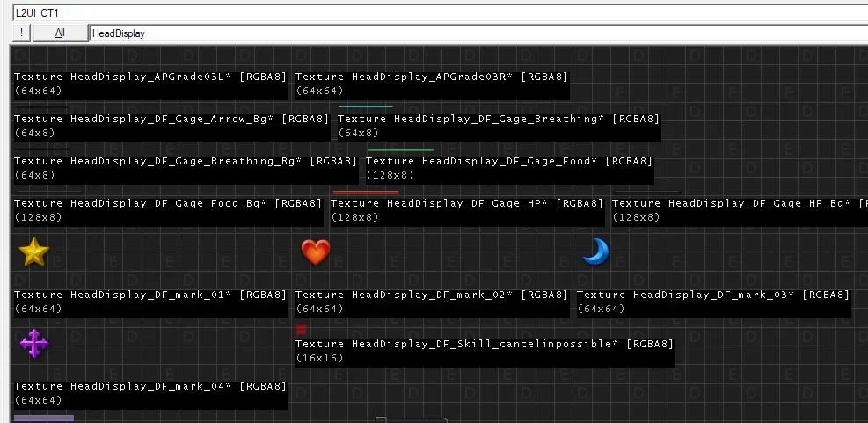Click the "!" button beside All
Viewport: 868px width, 423px height.
point(21,33)
